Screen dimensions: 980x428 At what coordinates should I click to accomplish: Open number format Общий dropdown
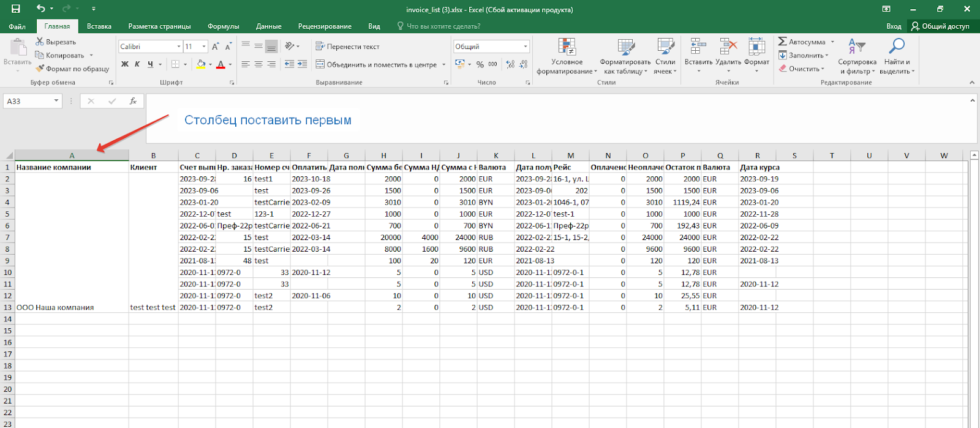pos(526,47)
